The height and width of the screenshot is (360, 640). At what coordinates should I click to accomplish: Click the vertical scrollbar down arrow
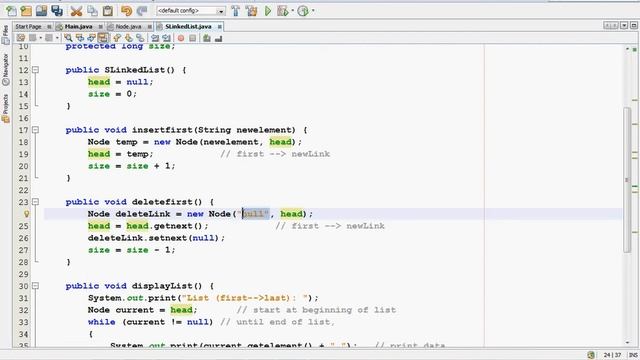click(627, 343)
